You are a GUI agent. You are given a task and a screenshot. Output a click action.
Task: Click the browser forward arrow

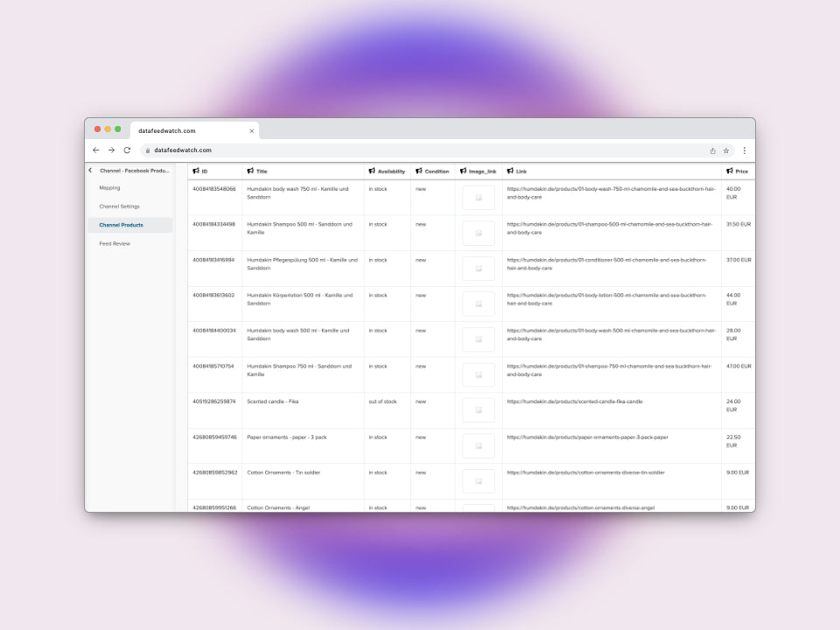[111, 150]
